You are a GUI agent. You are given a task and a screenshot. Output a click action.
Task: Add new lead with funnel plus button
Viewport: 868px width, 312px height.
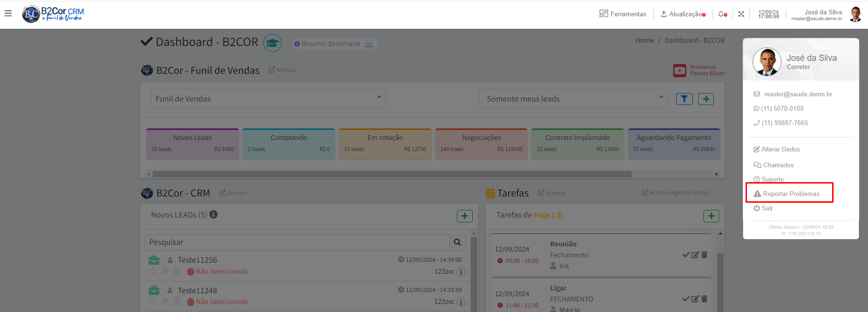(x=706, y=99)
